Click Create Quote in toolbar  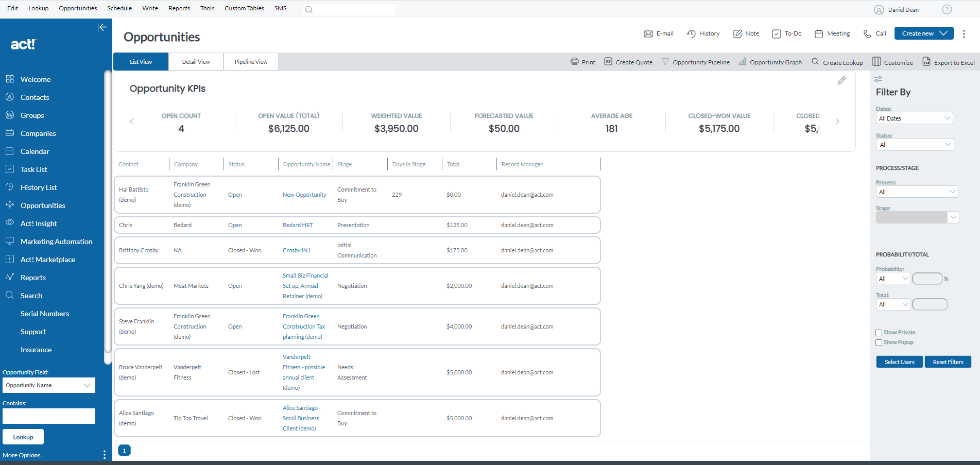[x=628, y=62]
